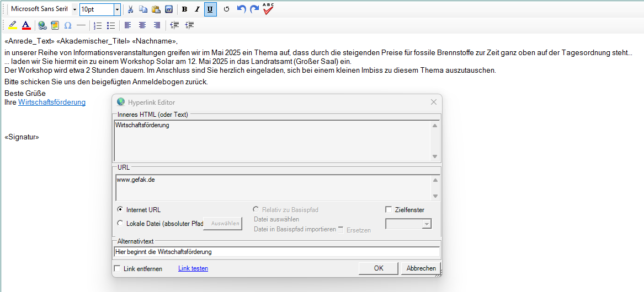The width and height of the screenshot is (644, 292).
Task: Click the 'Datei auswählen' label
Action: coord(276,219)
